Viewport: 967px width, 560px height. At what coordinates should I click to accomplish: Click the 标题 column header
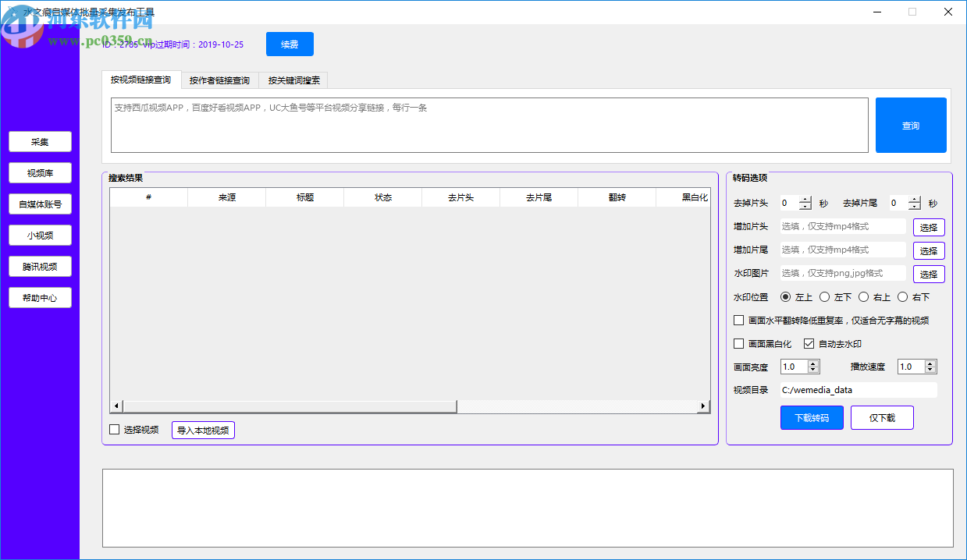(x=304, y=197)
